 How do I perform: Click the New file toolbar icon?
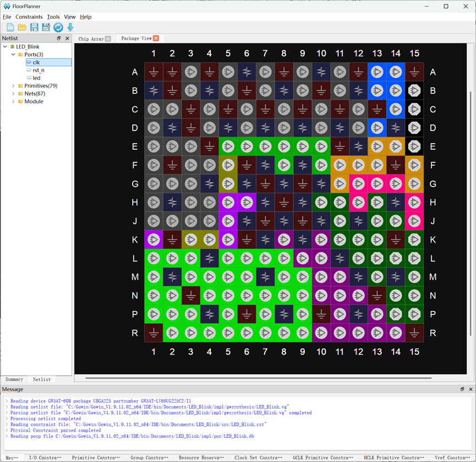pos(10,28)
